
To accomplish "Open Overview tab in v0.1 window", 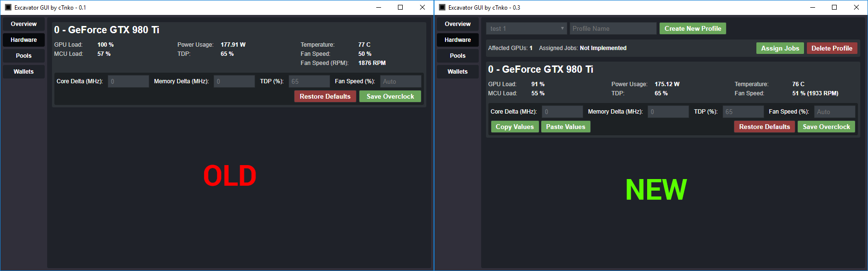I will [x=24, y=24].
